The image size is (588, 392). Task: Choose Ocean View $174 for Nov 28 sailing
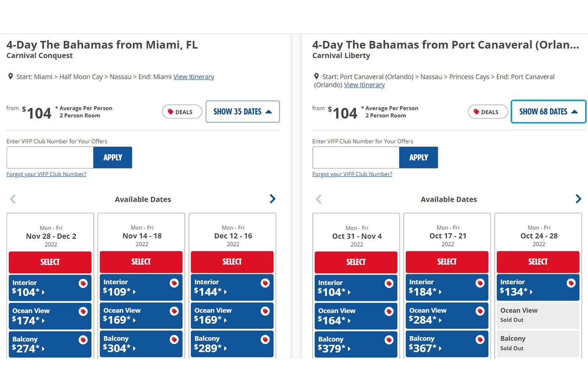[44, 316]
